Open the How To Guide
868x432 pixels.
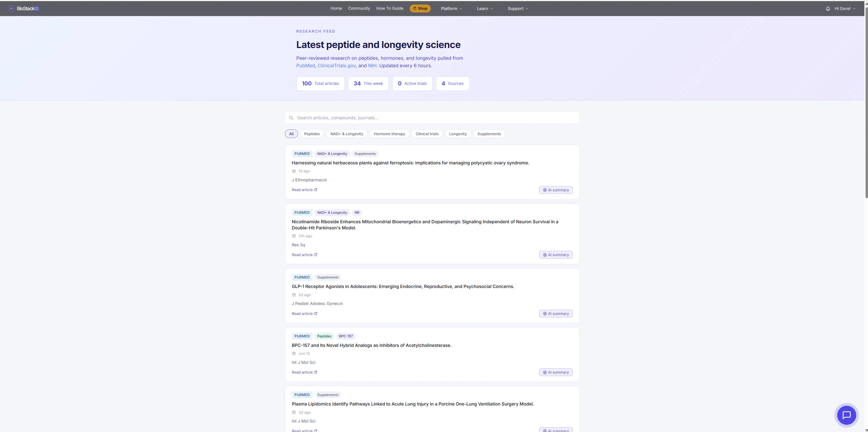[390, 8]
